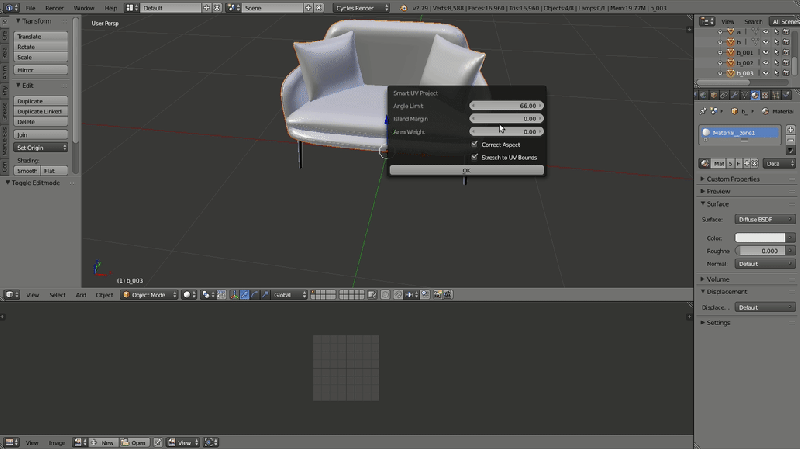The height and width of the screenshot is (449, 800).
Task: Open the UV/Image editor type selector
Action: coord(11,442)
